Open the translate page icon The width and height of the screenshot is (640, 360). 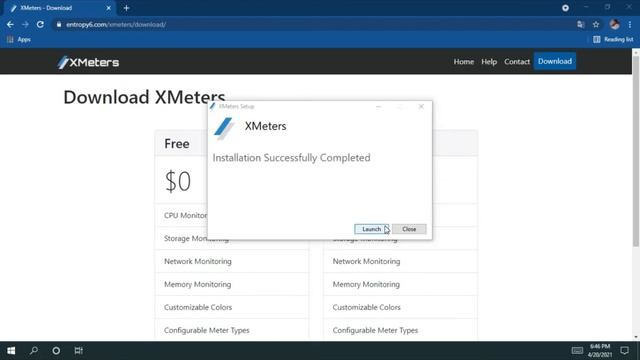pos(580,24)
